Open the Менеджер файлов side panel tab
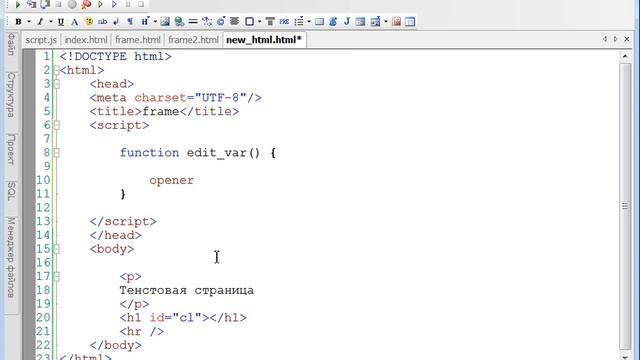 click(11, 258)
